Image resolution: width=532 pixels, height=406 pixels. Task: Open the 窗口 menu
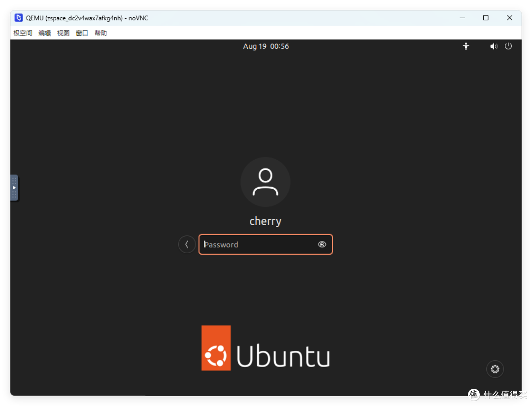82,33
